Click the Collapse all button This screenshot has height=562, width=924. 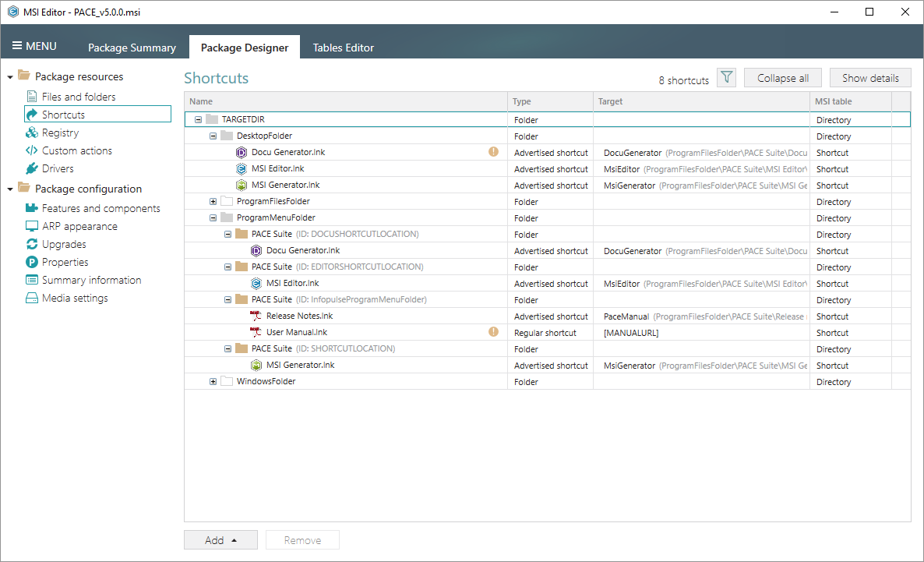tap(782, 78)
